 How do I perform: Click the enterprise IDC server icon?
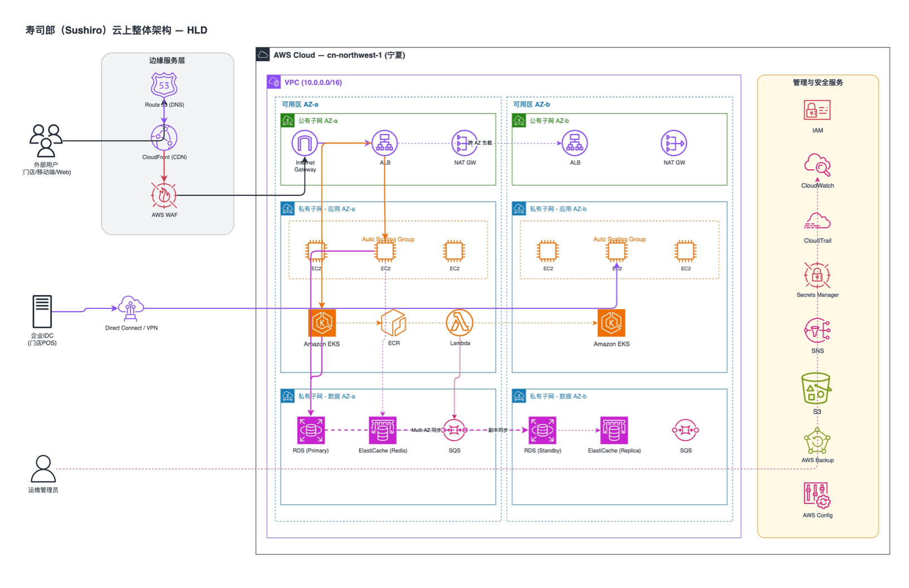(x=42, y=311)
